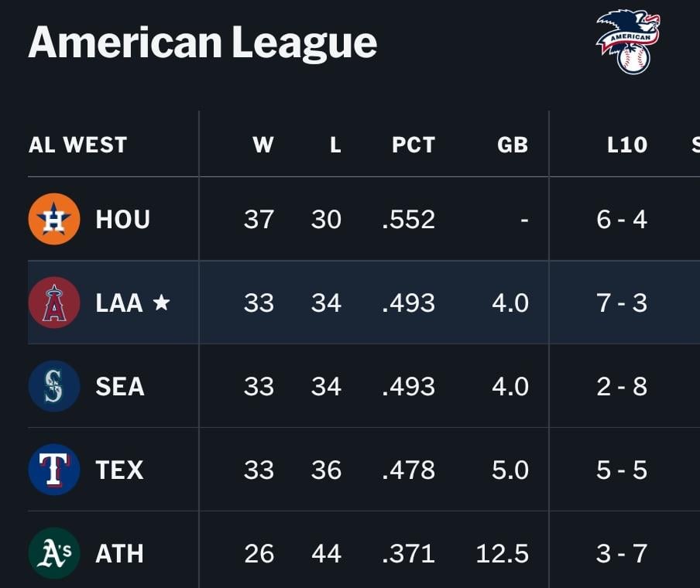This screenshot has height=588, width=700.
Task: Tap the Texas Rangers logo
Action: tap(53, 470)
